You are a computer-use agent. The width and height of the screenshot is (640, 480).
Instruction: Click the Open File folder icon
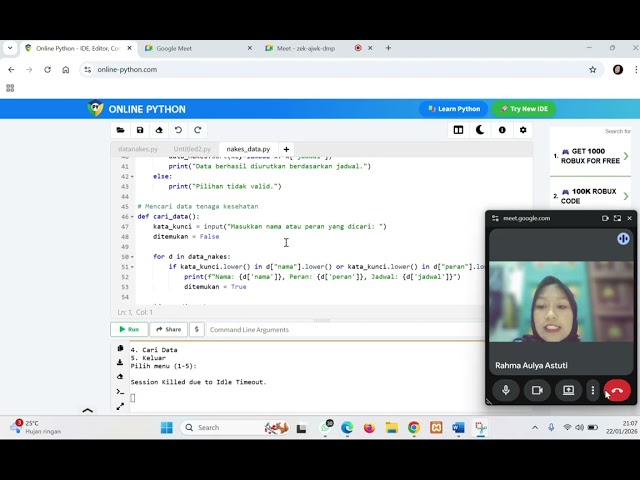click(x=121, y=130)
